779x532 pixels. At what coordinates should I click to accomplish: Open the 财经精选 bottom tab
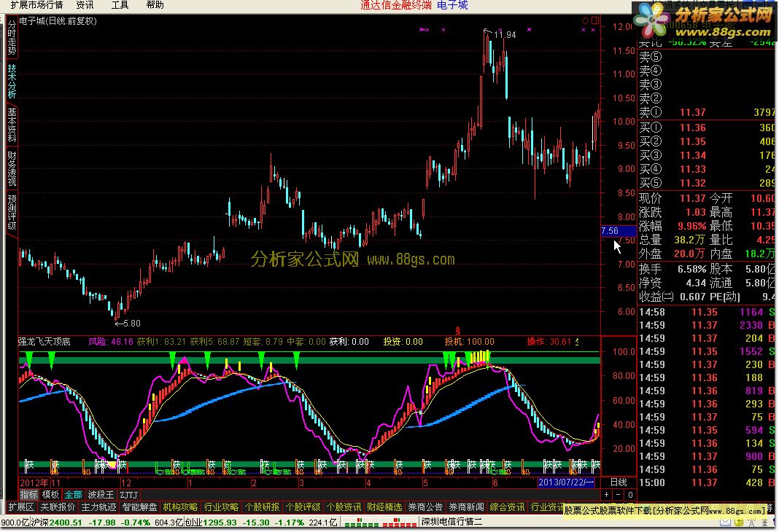click(385, 507)
